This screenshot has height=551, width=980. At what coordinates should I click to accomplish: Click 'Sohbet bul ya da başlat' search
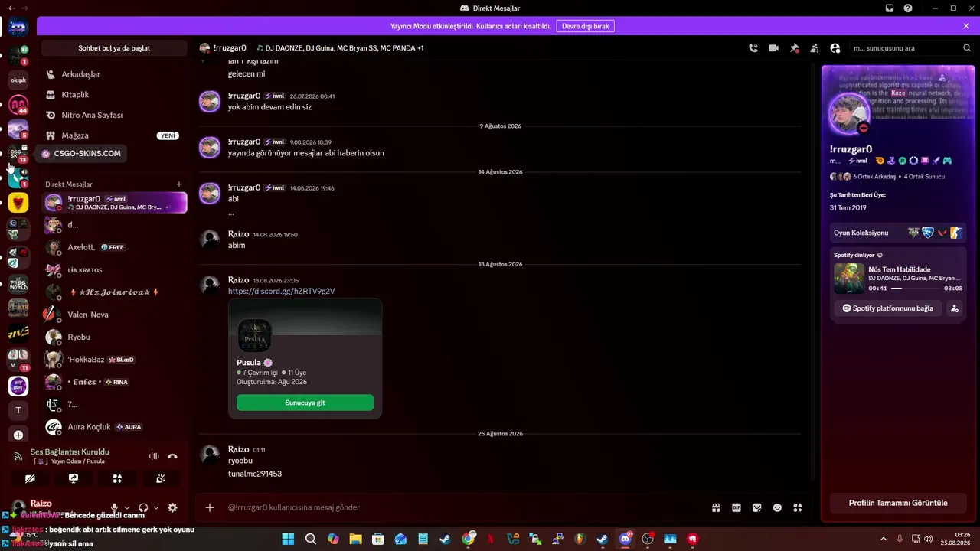click(x=114, y=48)
